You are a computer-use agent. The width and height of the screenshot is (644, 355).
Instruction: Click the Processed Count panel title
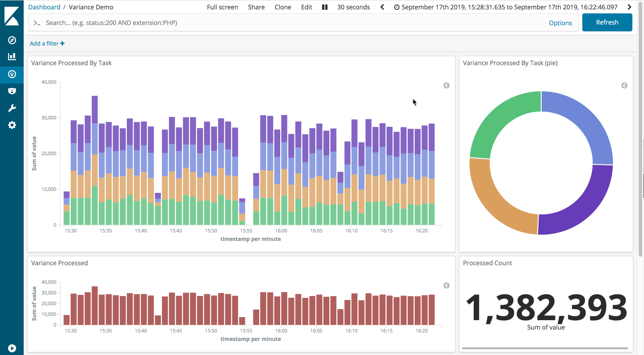(488, 263)
